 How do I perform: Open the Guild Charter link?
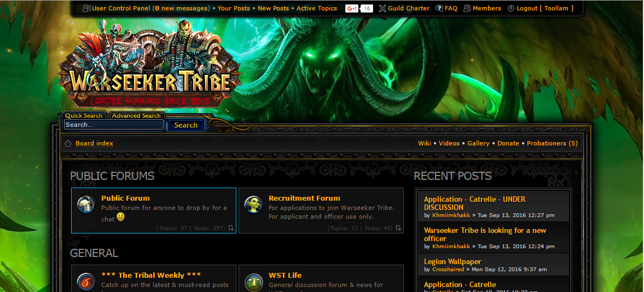click(409, 8)
